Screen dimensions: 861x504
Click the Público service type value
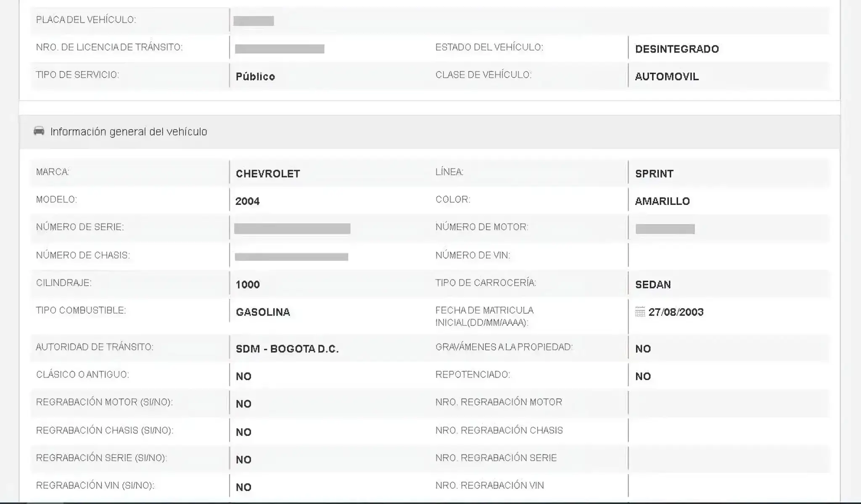[x=255, y=76]
